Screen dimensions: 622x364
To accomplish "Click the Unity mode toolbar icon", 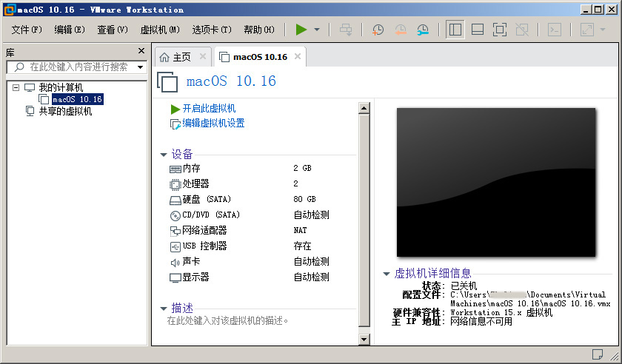I will coord(521,30).
